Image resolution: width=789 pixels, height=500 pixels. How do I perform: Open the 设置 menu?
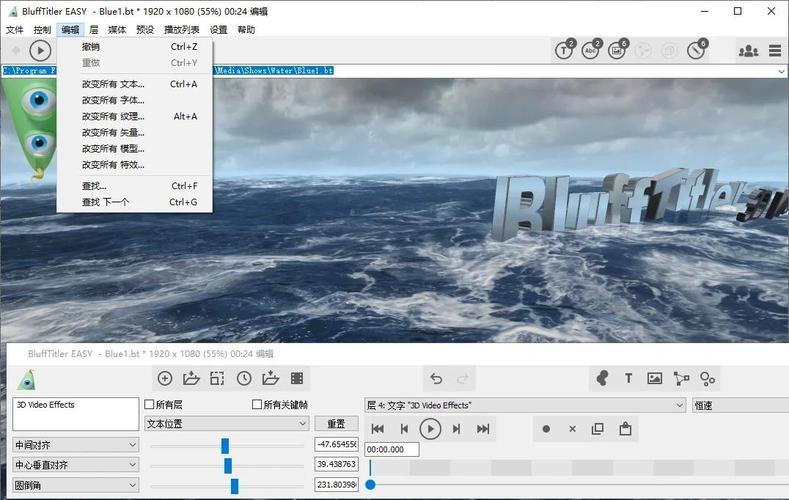[218, 30]
